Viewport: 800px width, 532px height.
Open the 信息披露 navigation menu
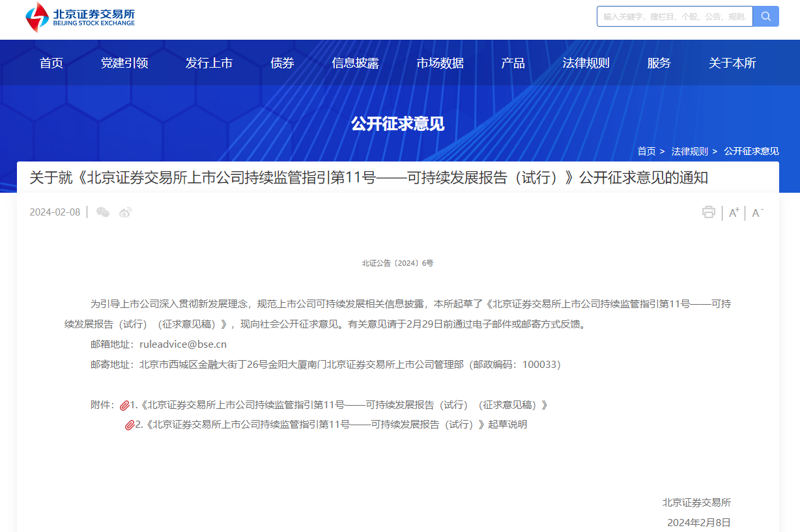pyautogui.click(x=355, y=63)
